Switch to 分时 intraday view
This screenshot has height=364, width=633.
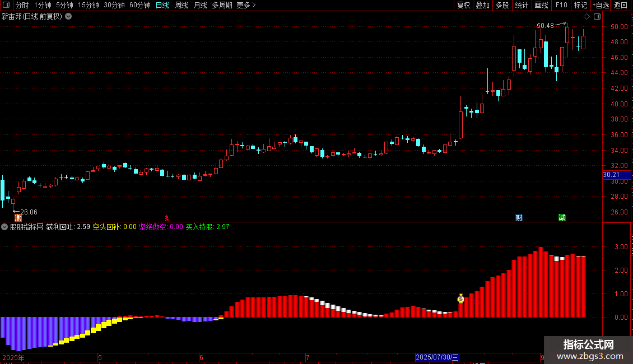tap(22, 5)
